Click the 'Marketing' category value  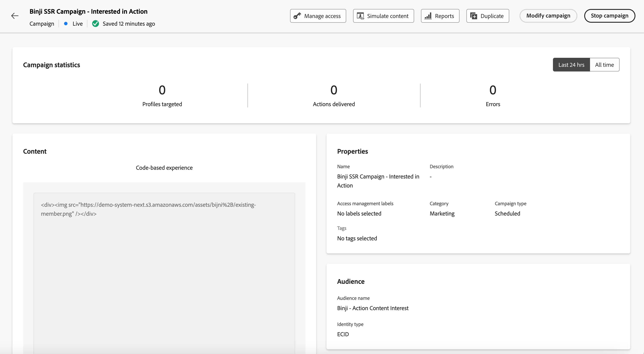coord(442,213)
